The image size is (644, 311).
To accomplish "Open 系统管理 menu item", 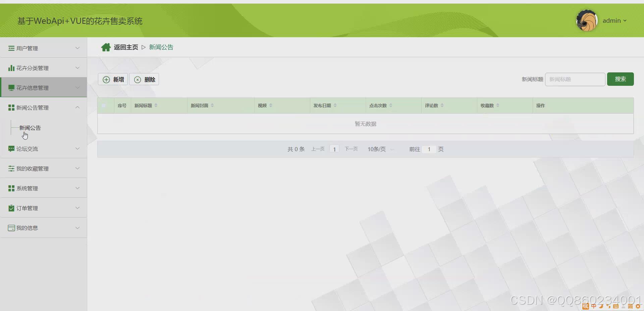I will (44, 188).
